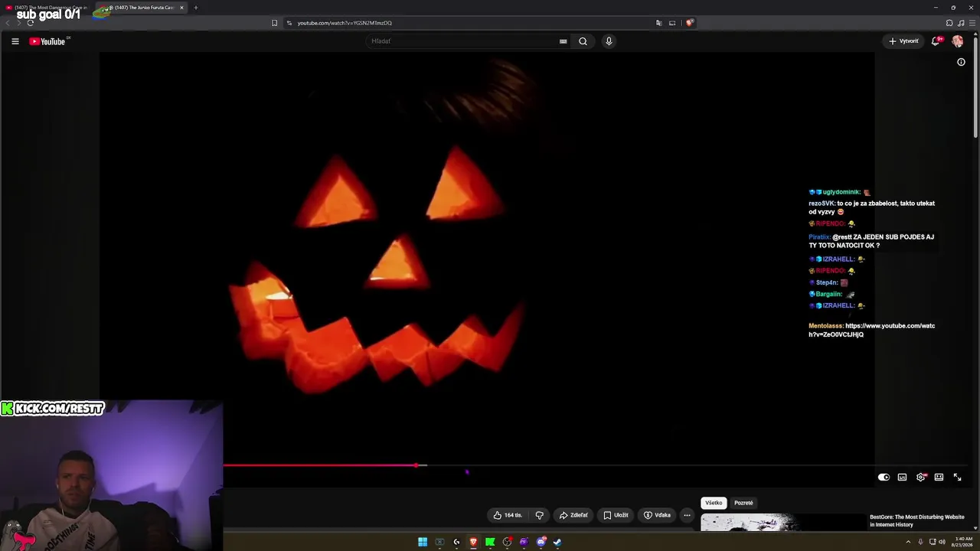Open the Brave browser taskbar icon
The image size is (980, 551).
[x=473, y=542]
